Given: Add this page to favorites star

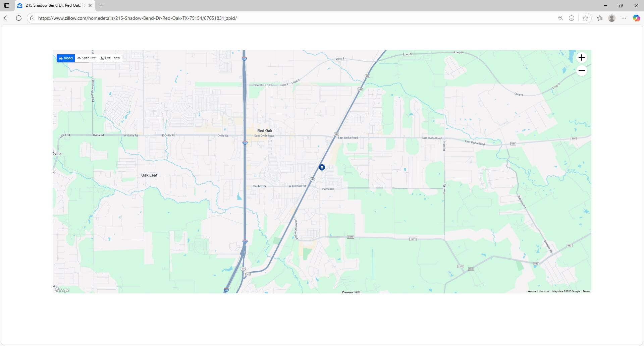Looking at the screenshot, I should coord(585,18).
